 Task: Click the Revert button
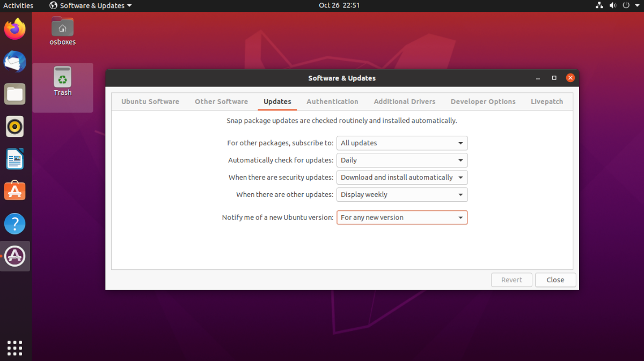point(511,279)
